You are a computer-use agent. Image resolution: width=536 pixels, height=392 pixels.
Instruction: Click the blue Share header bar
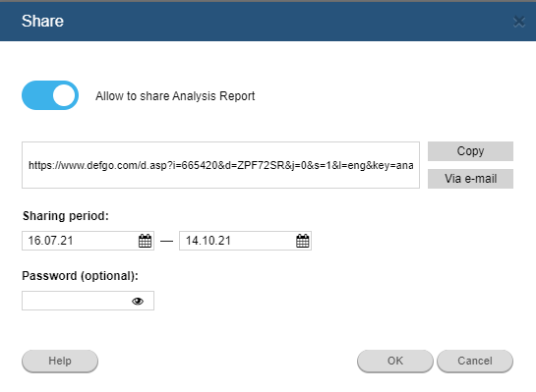pos(268,22)
